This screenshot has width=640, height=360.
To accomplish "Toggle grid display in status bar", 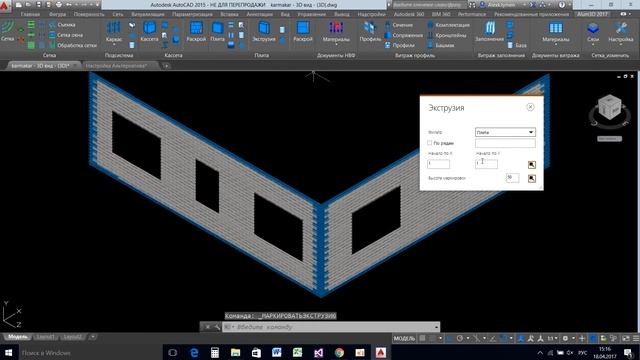I will 422,338.
